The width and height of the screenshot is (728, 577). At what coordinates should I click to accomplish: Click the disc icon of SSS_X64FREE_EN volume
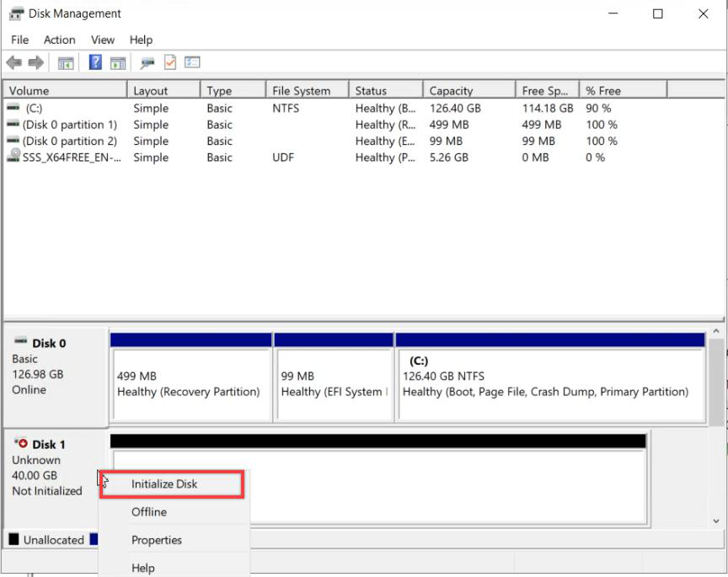coord(14,156)
